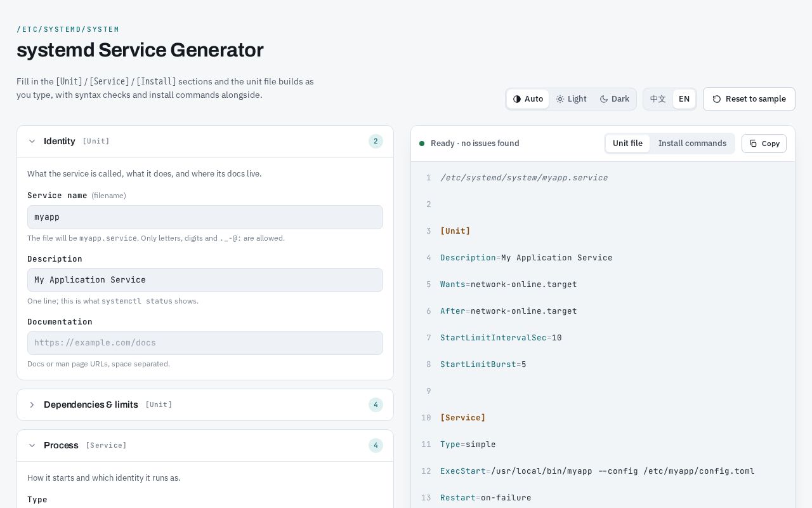Open the Unit file tab

tap(627, 144)
